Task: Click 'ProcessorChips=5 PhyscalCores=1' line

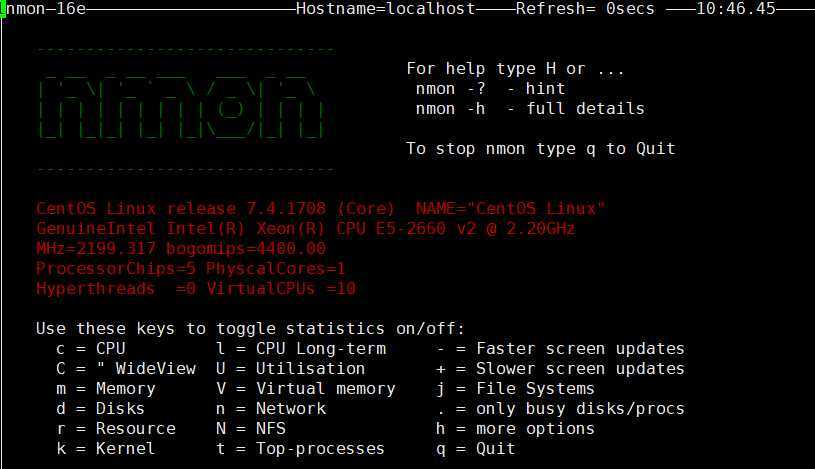Action: point(190,269)
